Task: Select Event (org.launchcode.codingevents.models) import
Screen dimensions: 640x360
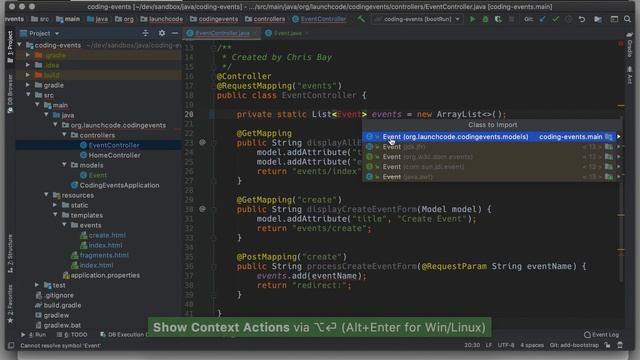Action: 489,137
